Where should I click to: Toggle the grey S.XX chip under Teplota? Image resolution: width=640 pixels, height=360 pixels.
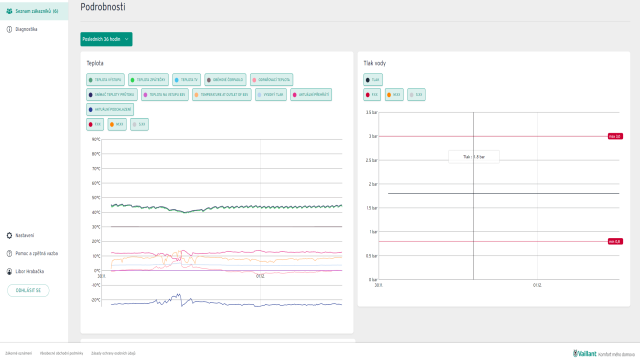click(x=139, y=124)
